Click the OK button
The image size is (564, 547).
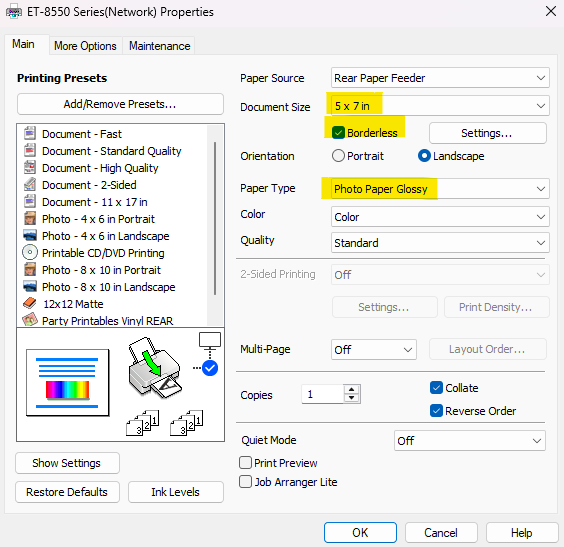[360, 532]
